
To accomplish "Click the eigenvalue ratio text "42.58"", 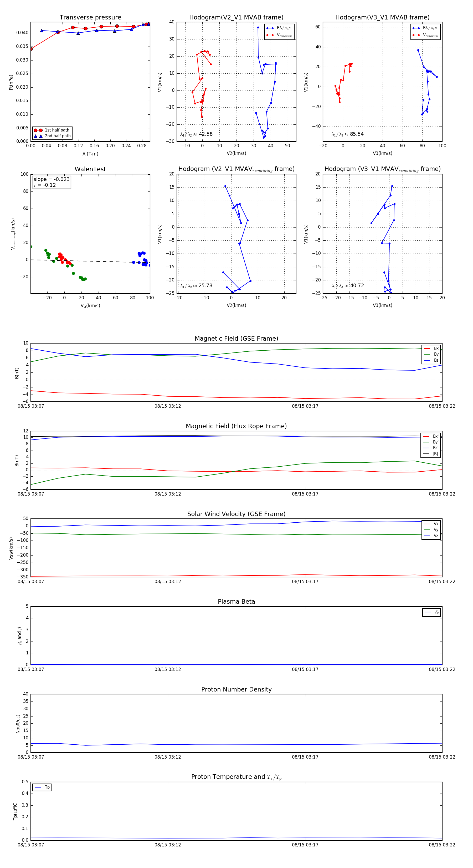I will 206,134.
